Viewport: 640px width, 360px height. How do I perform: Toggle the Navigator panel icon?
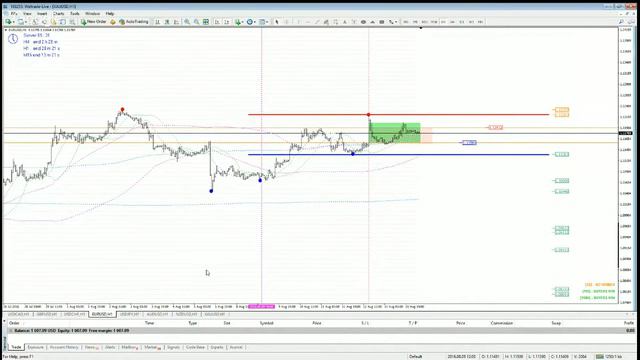[x=53, y=22]
